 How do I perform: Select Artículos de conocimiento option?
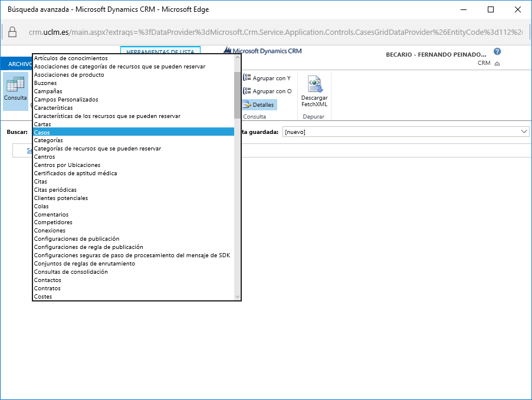[x=71, y=58]
